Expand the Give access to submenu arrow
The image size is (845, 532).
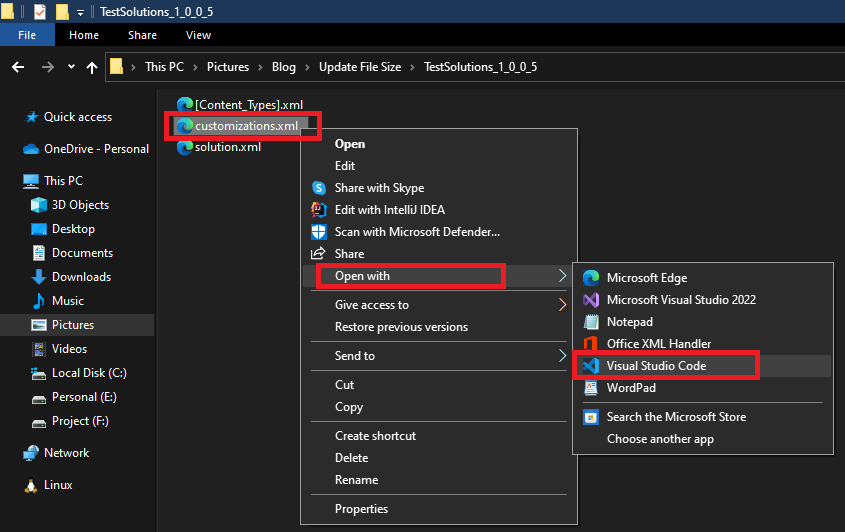562,305
